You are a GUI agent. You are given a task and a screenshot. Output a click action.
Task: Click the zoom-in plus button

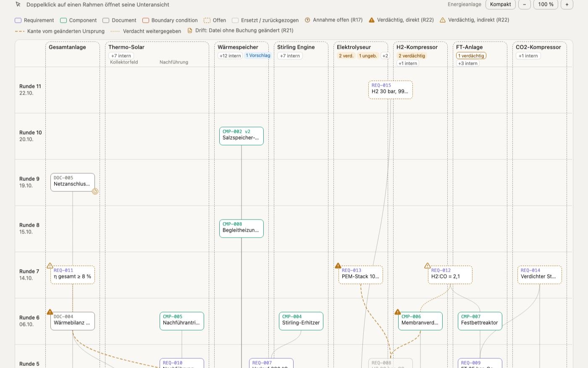(567, 5)
